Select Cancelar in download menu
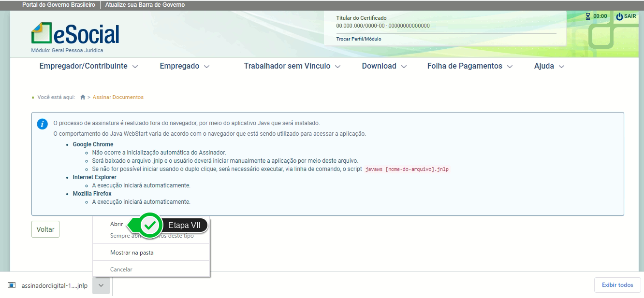The width and height of the screenshot is (644, 298). point(121,269)
